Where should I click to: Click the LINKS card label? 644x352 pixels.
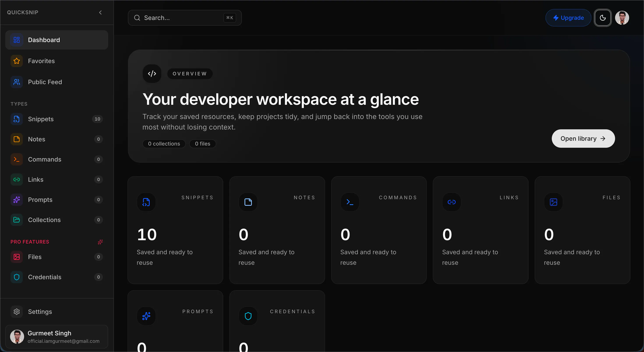tap(509, 197)
